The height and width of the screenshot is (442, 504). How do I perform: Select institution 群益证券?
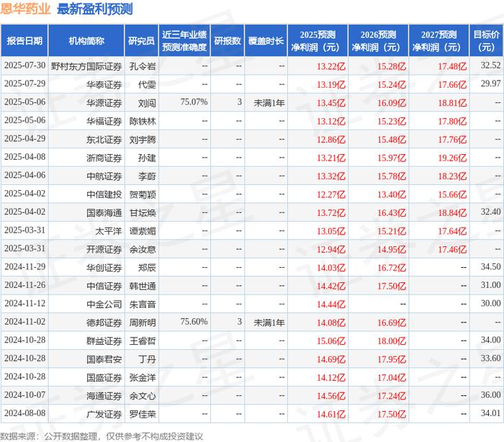coord(104,341)
